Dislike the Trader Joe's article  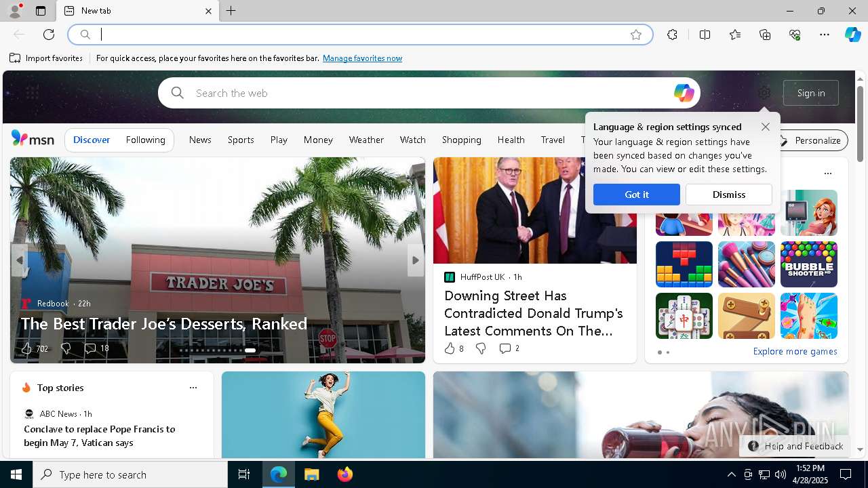66,348
